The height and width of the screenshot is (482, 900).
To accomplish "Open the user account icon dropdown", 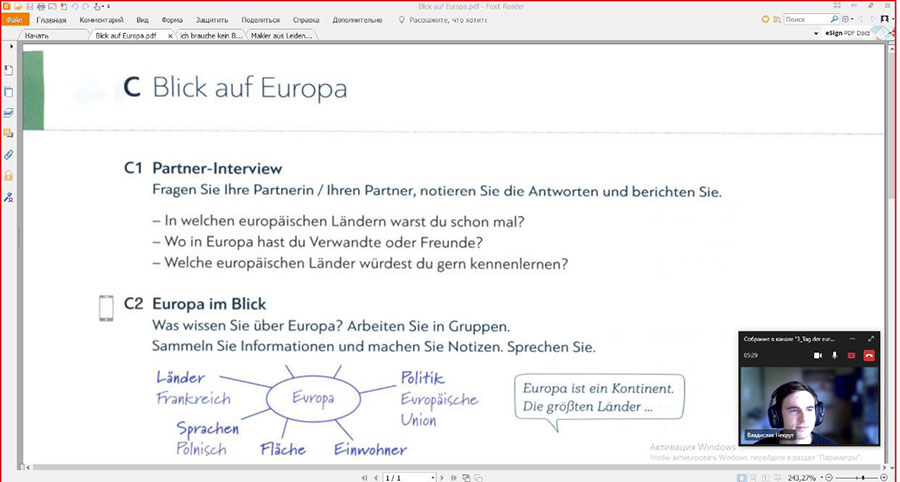I will click(886, 19).
